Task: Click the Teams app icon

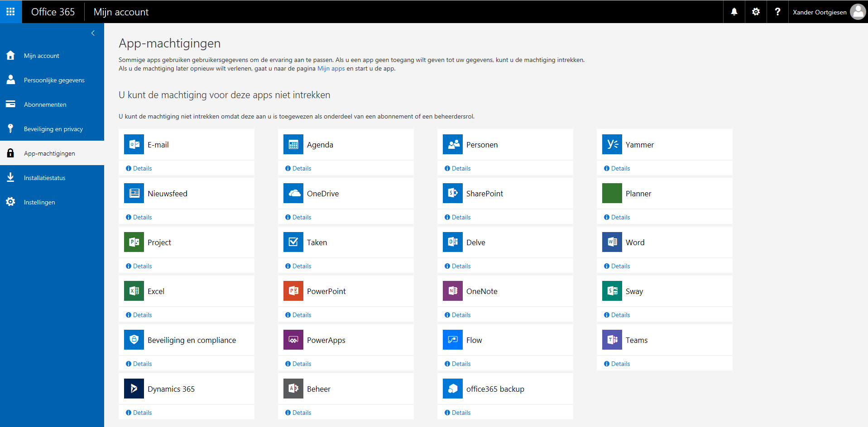Action: tap(612, 340)
